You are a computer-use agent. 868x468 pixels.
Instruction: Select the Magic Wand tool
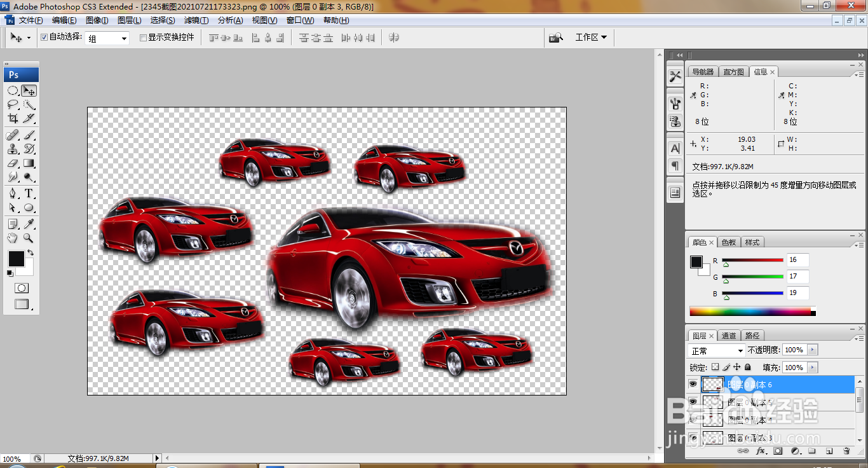click(29, 105)
